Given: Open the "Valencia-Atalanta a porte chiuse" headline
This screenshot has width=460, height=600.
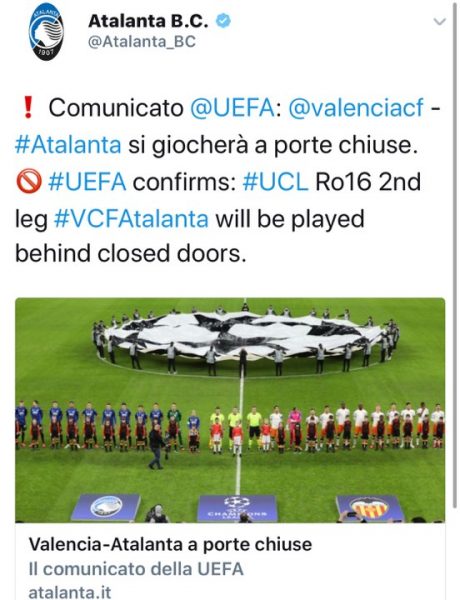Looking at the screenshot, I should (x=170, y=544).
